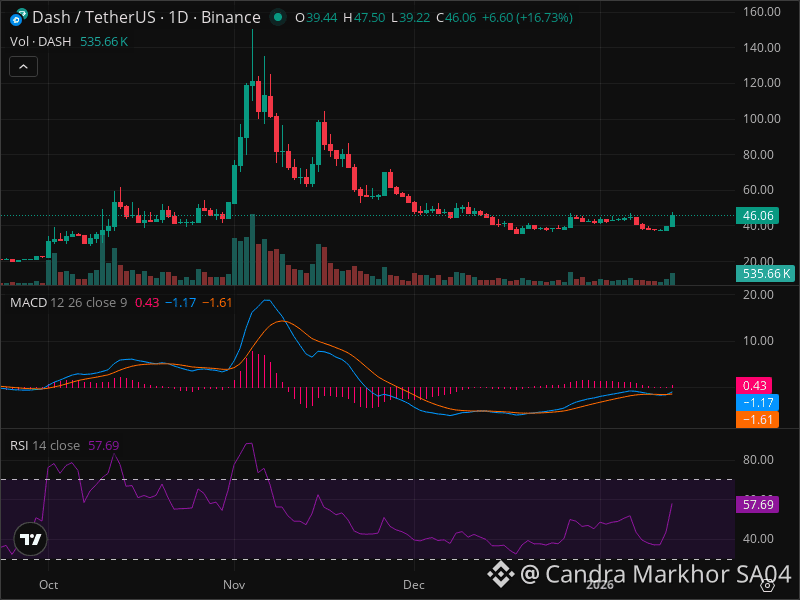Viewport: 800px width, 600px height.
Task: Click the current price label 46.06
Action: point(757,215)
